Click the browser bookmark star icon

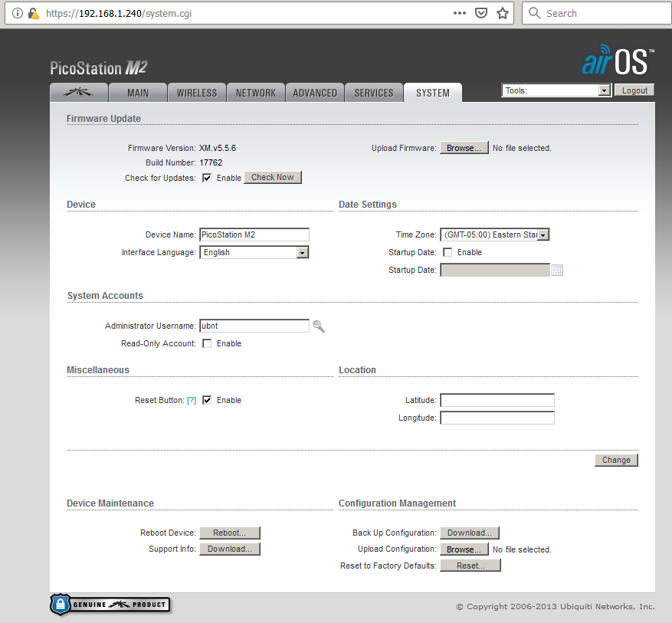503,13
